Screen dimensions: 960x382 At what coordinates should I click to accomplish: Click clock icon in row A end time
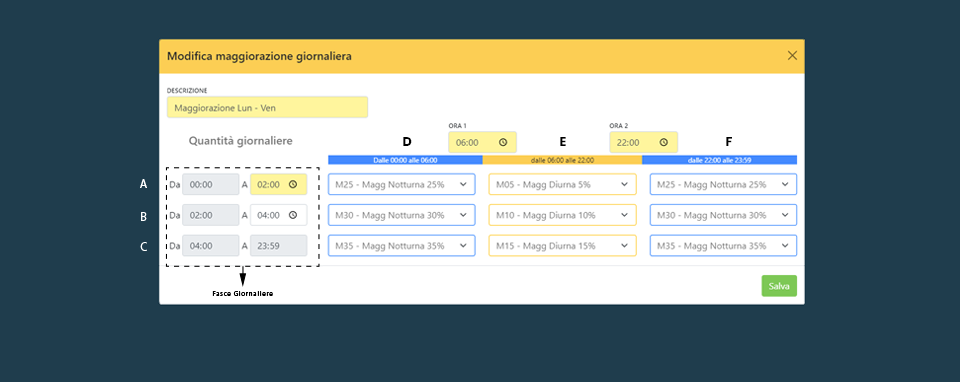coord(293,184)
